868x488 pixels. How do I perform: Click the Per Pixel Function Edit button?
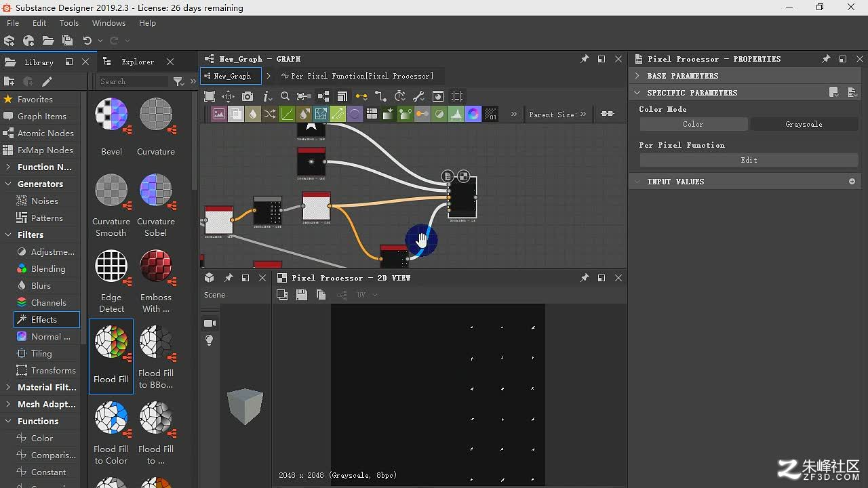point(749,160)
